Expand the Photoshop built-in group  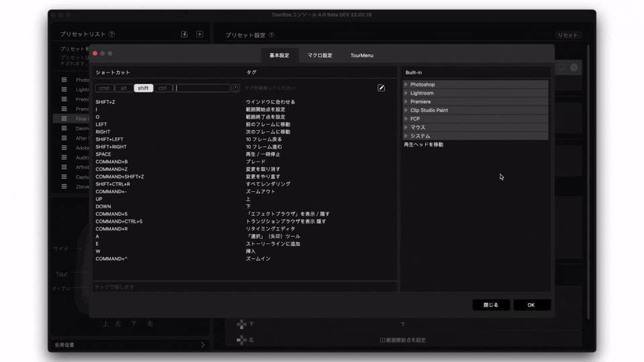[407, 84]
